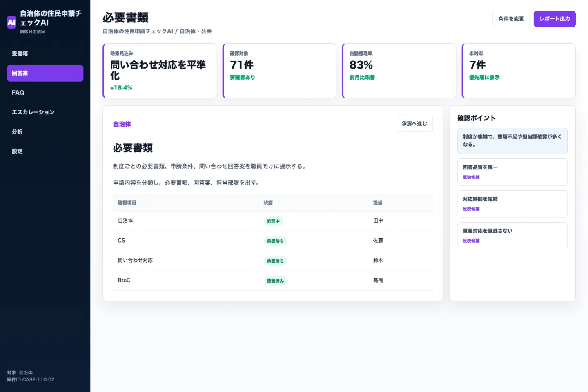The height and width of the screenshot is (392, 588).
Task: Click the 前月比改善 label
Action: click(362, 78)
